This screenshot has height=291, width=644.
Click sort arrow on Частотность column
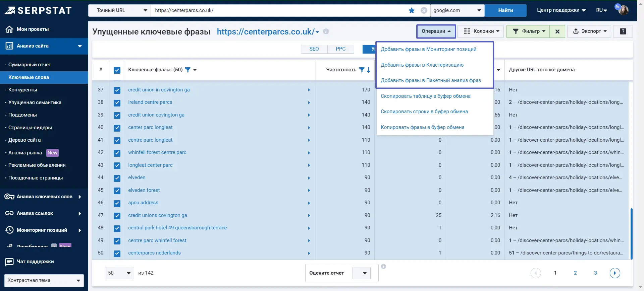[368, 70]
